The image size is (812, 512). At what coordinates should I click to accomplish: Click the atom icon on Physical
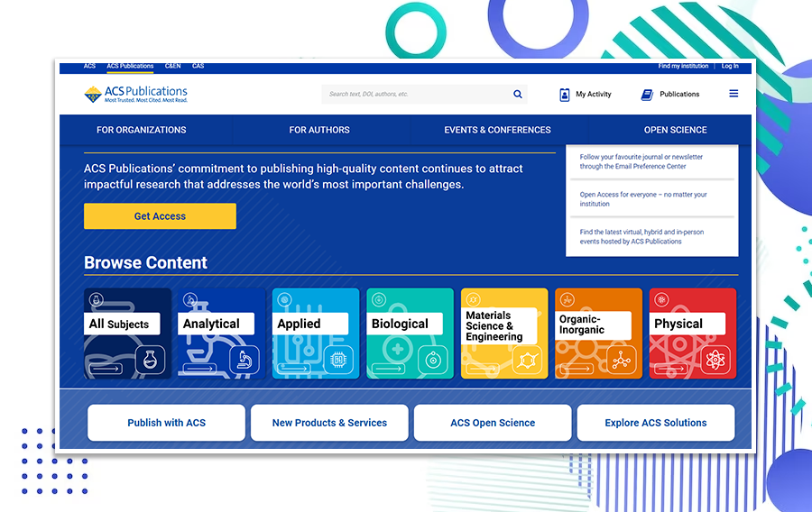click(x=715, y=360)
